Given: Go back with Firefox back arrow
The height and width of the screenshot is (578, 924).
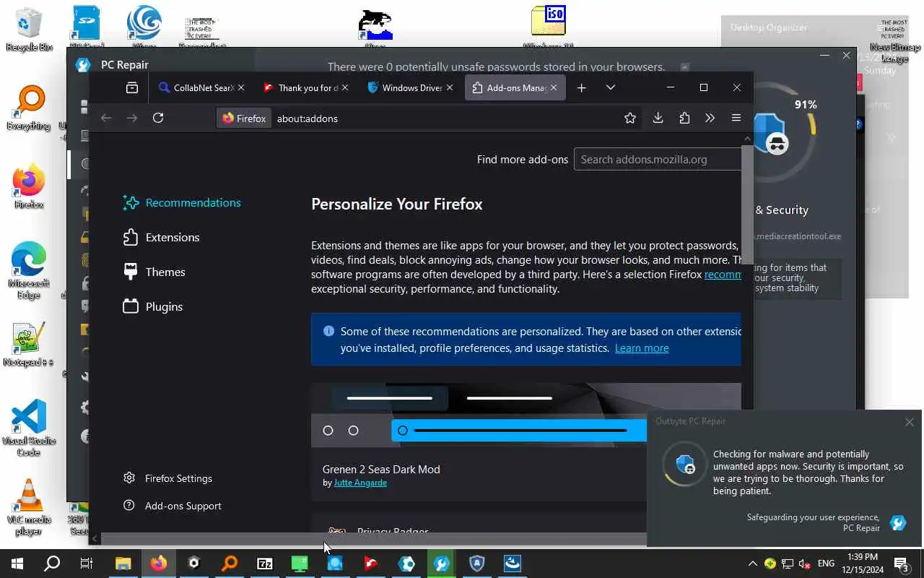Looking at the screenshot, I should point(106,118).
